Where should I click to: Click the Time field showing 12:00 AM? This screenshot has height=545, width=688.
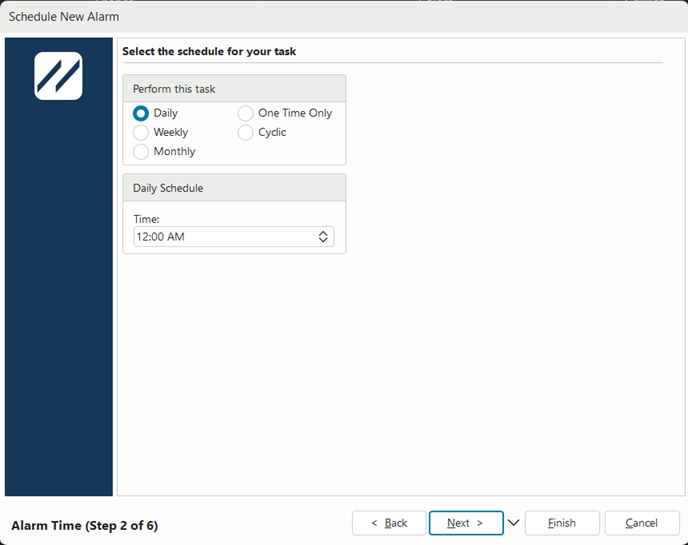[x=233, y=237]
